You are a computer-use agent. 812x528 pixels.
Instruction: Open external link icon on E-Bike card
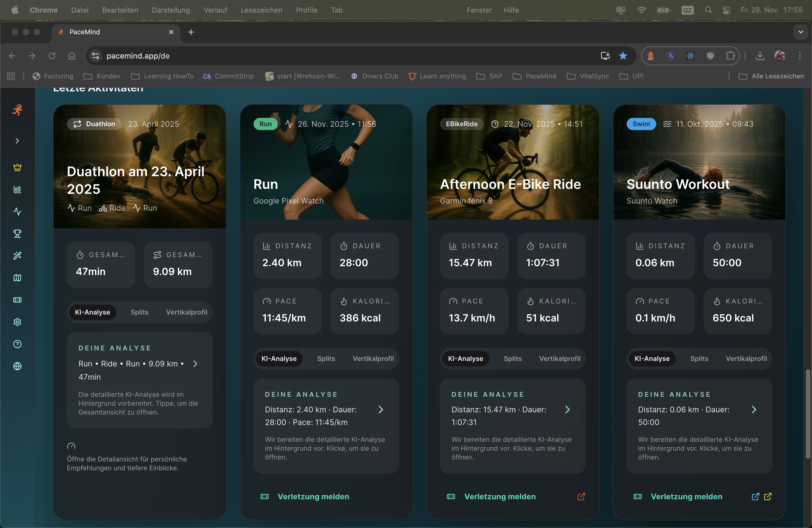tap(581, 497)
